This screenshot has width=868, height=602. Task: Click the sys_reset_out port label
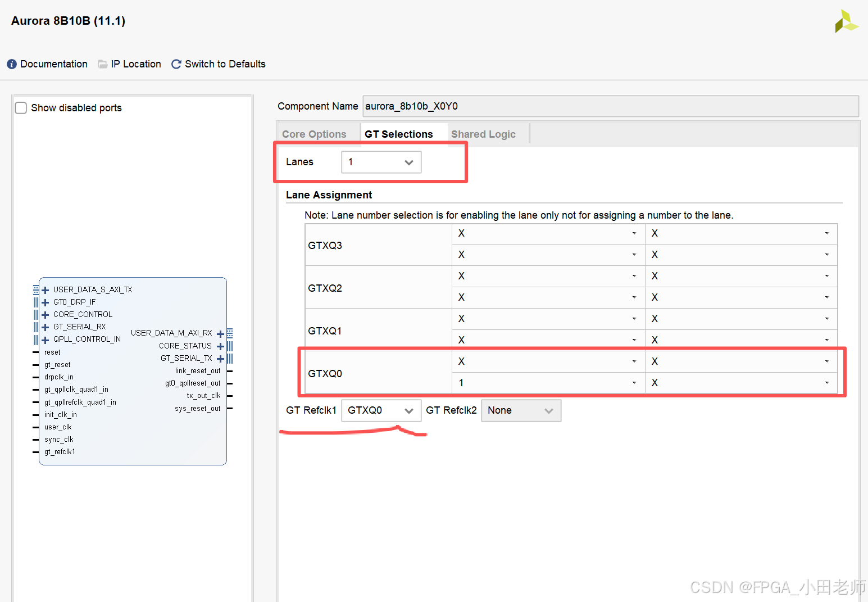198,409
